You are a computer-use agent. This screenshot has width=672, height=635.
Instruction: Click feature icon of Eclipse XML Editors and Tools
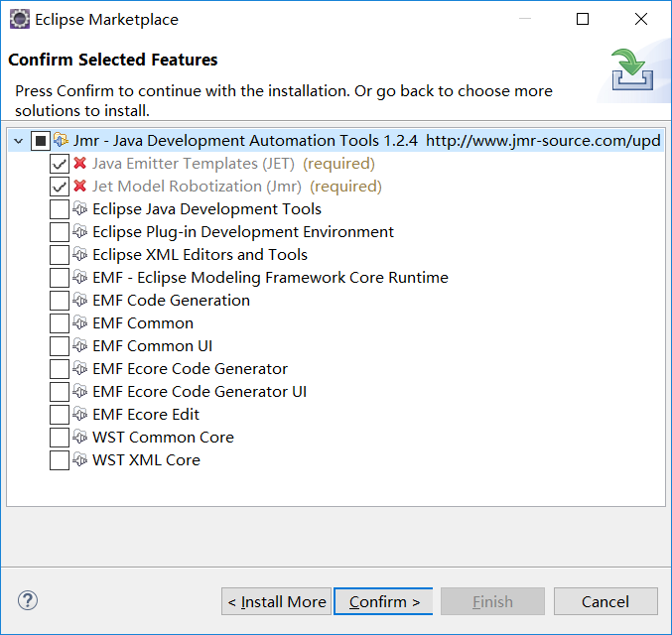click(79, 254)
